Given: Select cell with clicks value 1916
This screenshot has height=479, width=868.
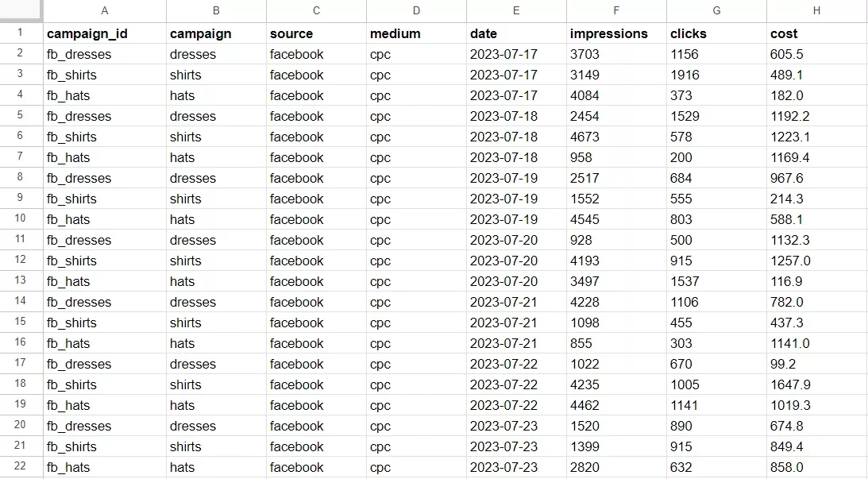Looking at the screenshot, I should tap(716, 75).
